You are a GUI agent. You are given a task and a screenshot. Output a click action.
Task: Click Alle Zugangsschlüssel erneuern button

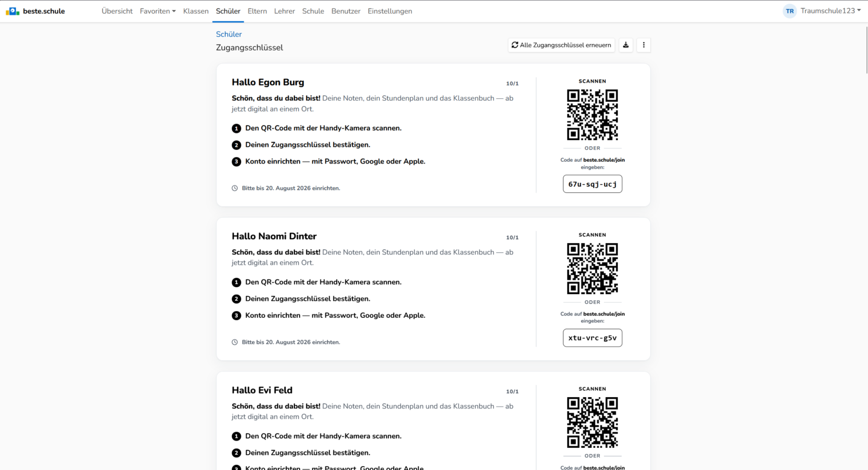click(x=561, y=45)
